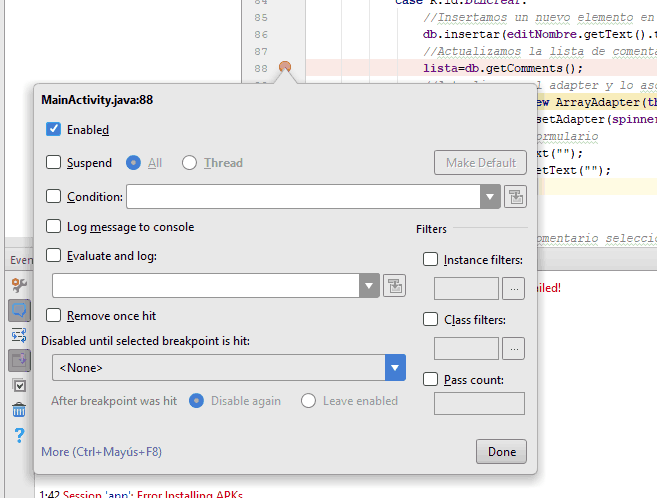Image resolution: width=657 pixels, height=498 pixels.
Task: Enable the Condition checkbox
Action: [x=53, y=196]
